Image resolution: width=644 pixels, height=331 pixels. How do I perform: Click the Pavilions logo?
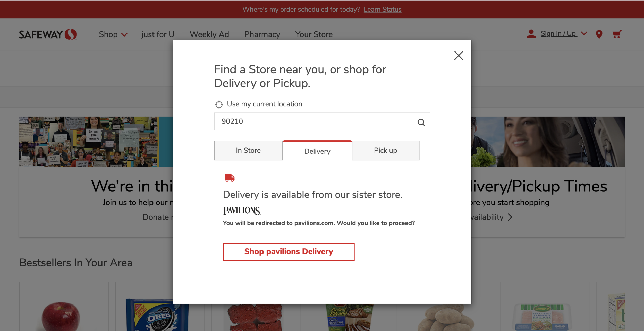click(x=241, y=211)
